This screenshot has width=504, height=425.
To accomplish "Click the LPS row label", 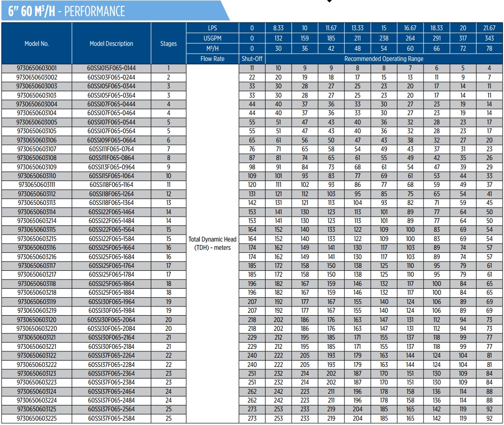I will (x=212, y=28).
